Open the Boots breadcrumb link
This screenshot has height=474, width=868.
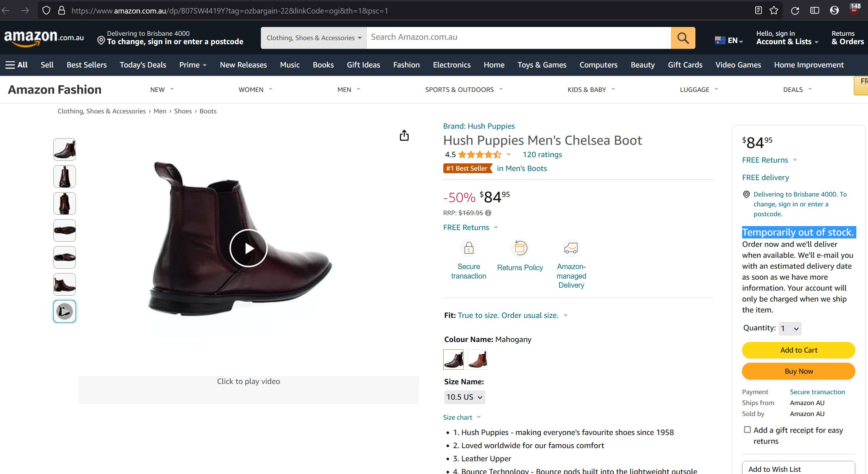pos(208,111)
